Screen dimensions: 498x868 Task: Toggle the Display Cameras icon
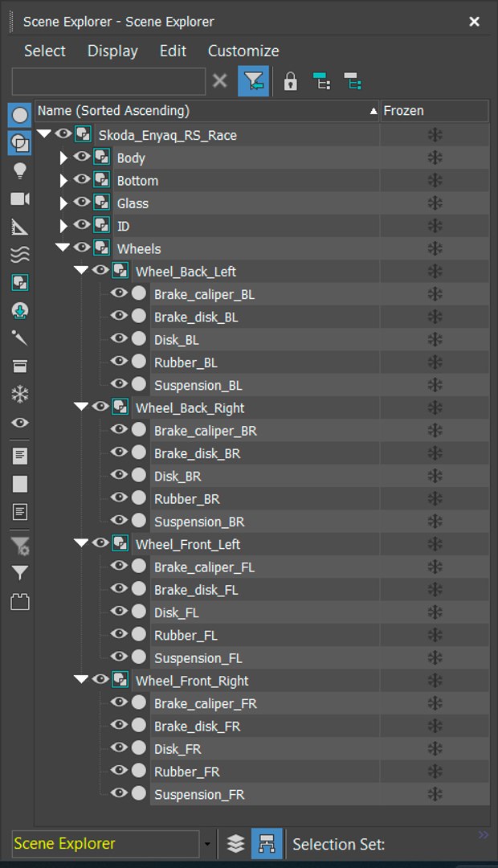click(20, 199)
